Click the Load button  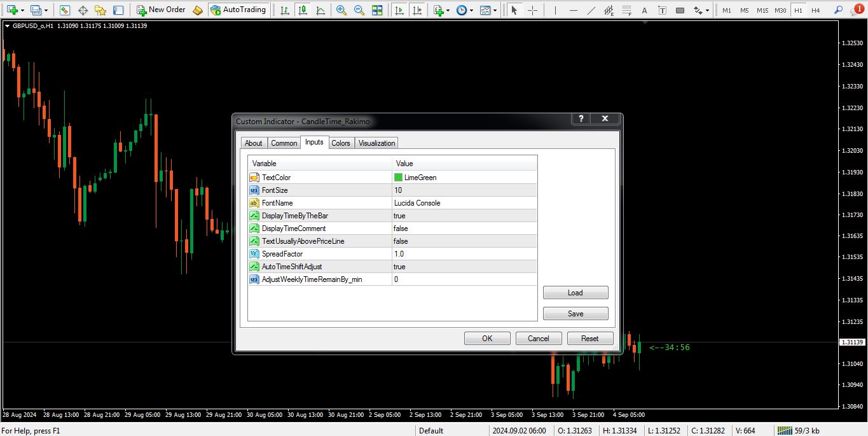575,293
